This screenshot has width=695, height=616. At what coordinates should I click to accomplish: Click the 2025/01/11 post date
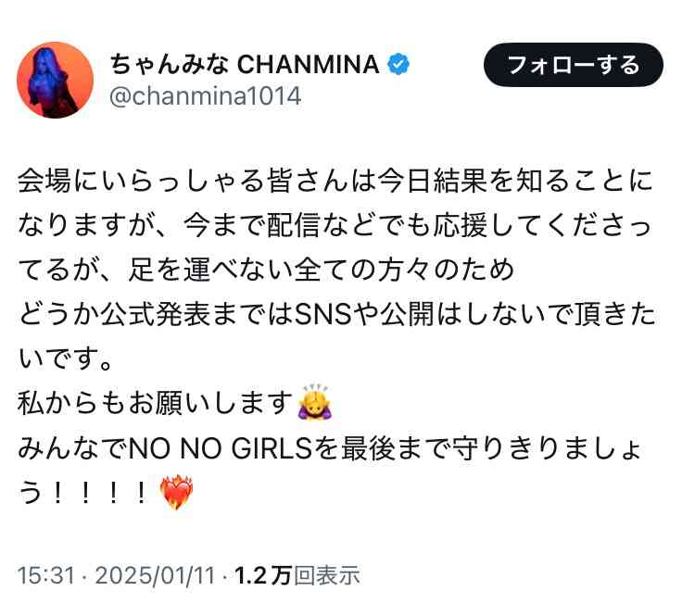(155, 575)
